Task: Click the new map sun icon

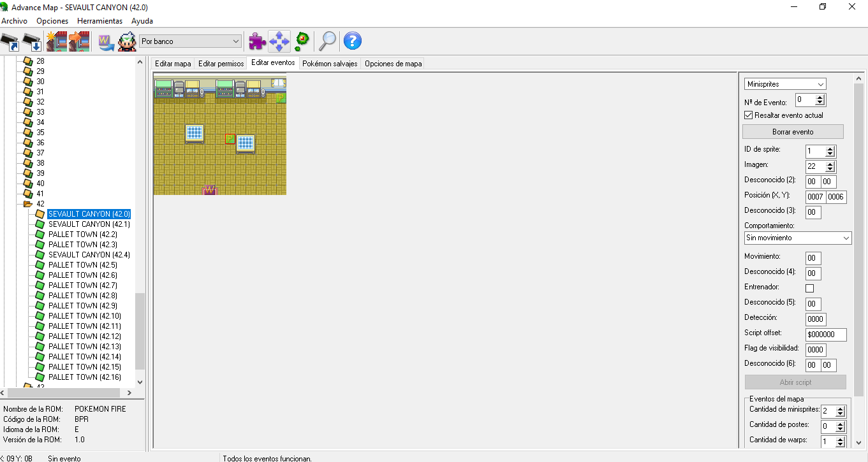Action: tap(56, 41)
